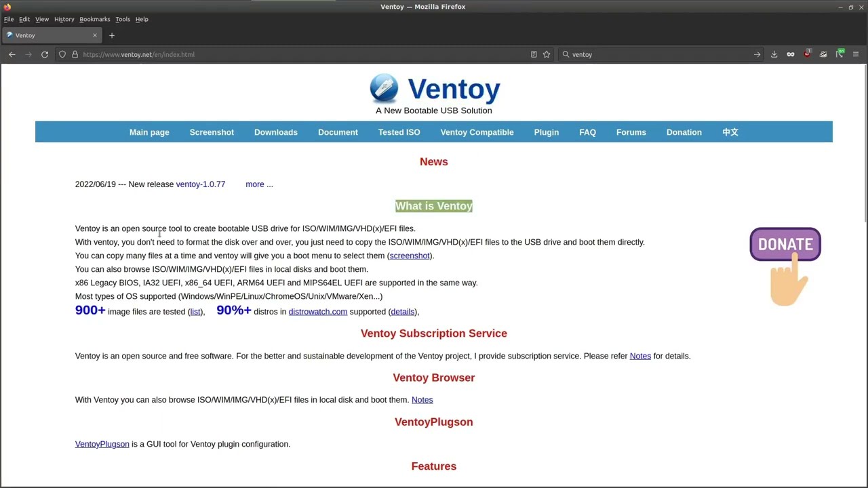
Task: Open the VentoyPlugson link
Action: [x=102, y=444]
